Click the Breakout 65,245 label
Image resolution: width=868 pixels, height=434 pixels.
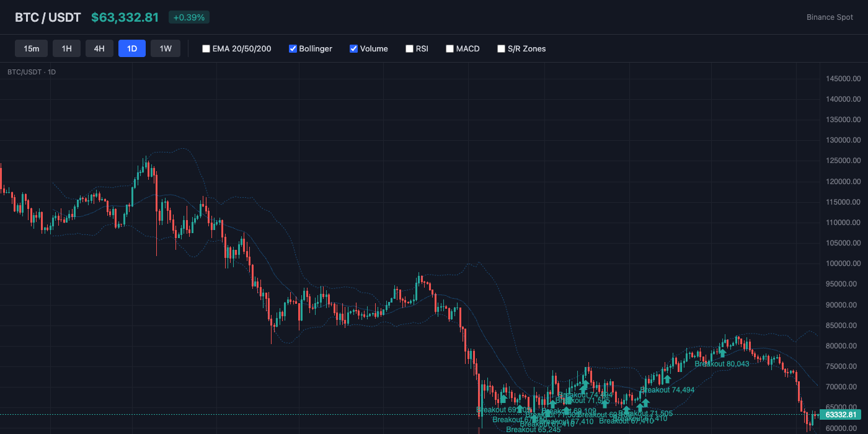click(533, 430)
